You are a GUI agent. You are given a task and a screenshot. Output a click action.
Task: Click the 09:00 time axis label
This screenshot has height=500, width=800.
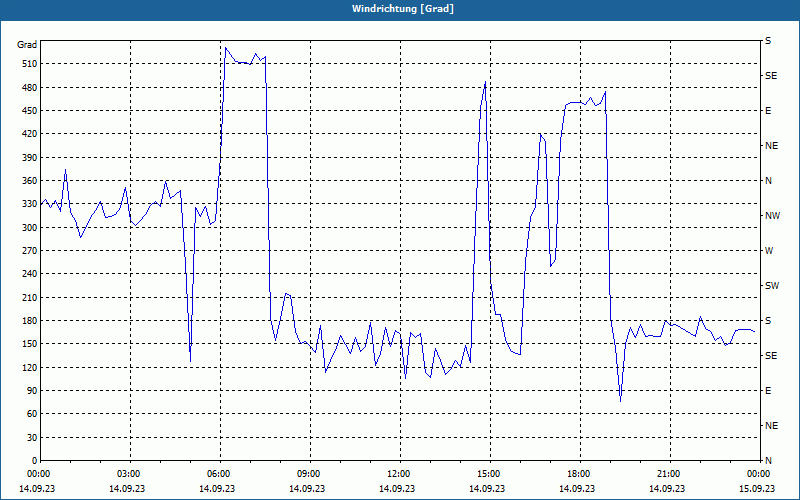(311, 474)
